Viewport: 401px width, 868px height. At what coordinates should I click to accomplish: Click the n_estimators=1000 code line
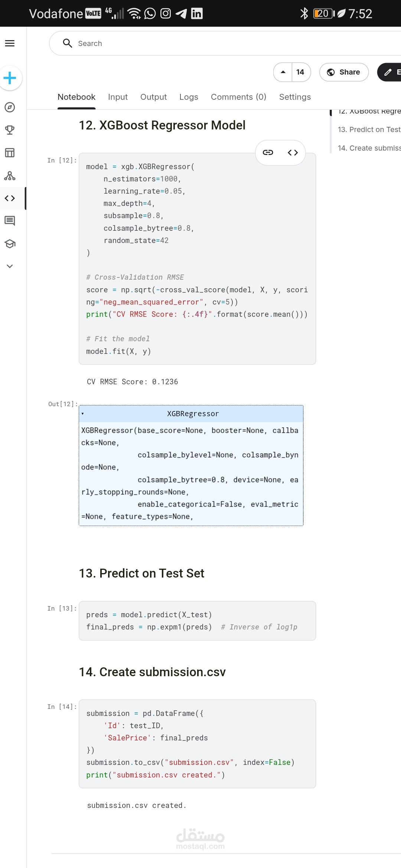click(142, 179)
